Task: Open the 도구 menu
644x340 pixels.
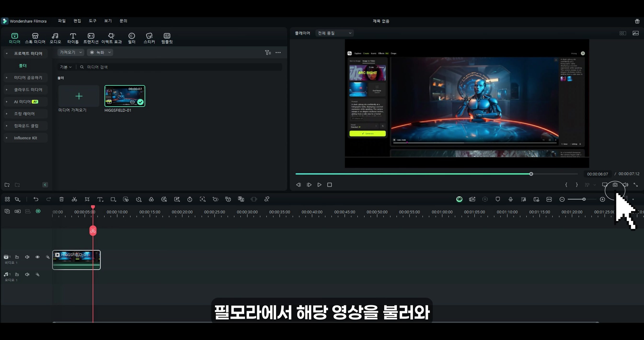Action: click(92, 21)
